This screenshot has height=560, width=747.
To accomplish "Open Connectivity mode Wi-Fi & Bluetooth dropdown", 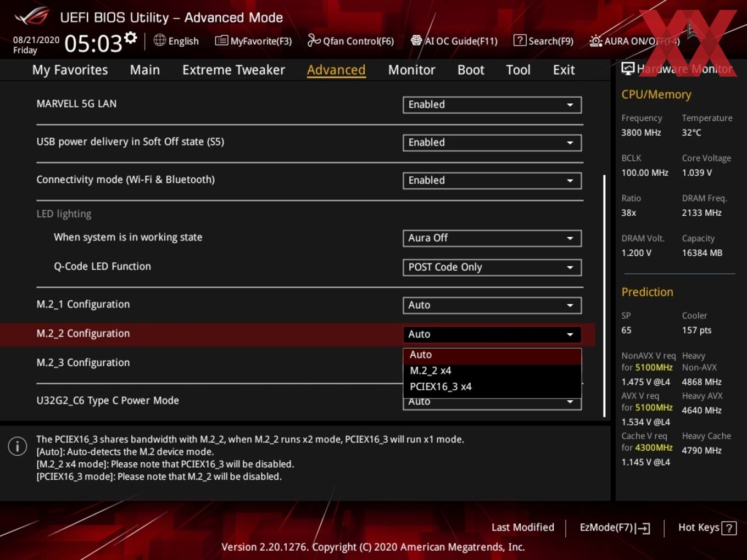I will 492,181.
